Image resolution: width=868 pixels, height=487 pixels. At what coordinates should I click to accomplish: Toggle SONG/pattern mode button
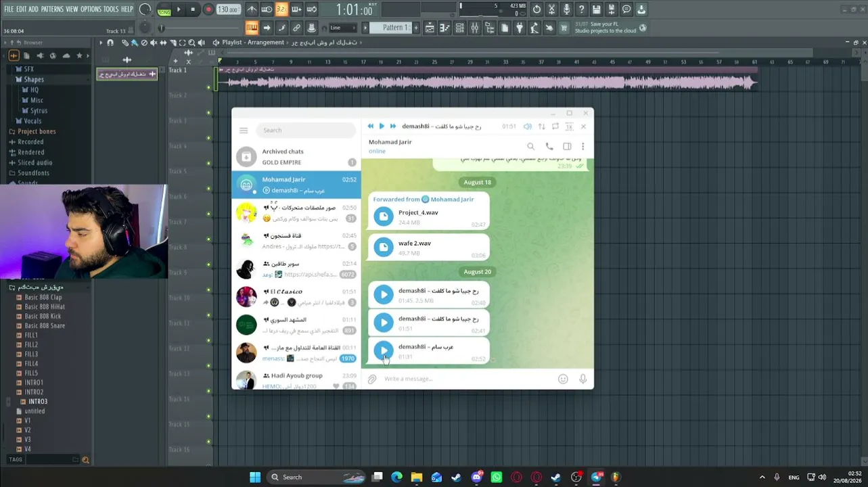pos(164,10)
